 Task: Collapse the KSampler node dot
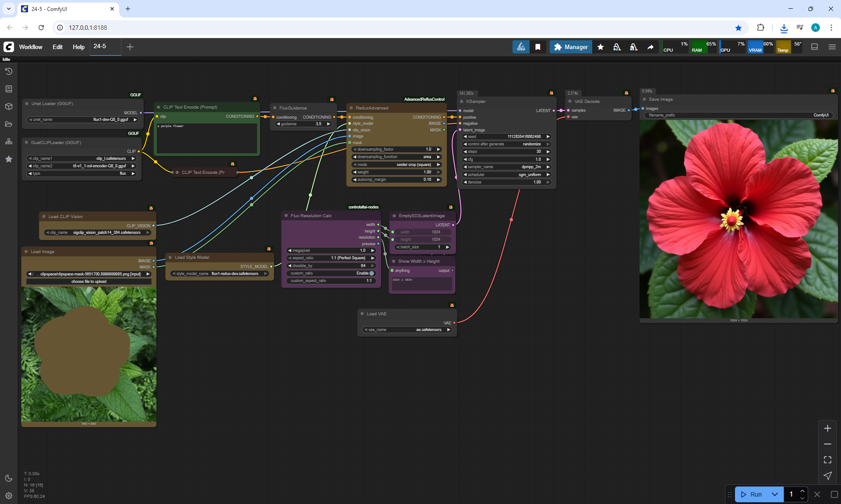click(x=462, y=102)
